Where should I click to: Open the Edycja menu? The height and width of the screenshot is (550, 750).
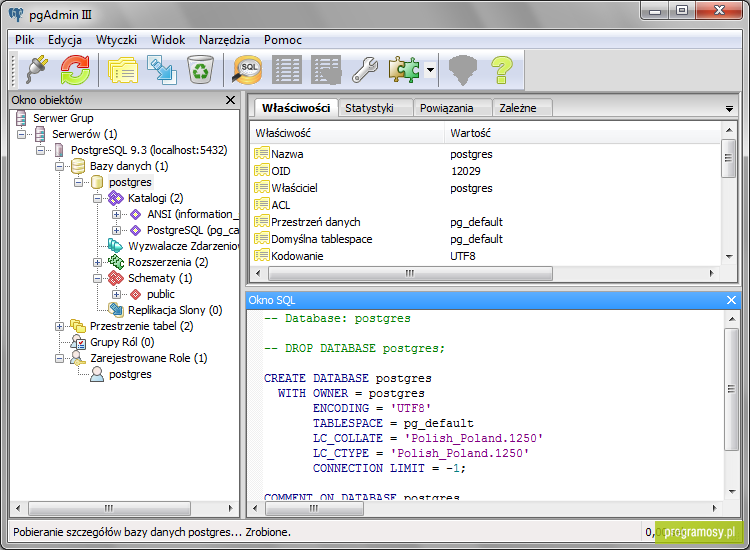coord(65,40)
